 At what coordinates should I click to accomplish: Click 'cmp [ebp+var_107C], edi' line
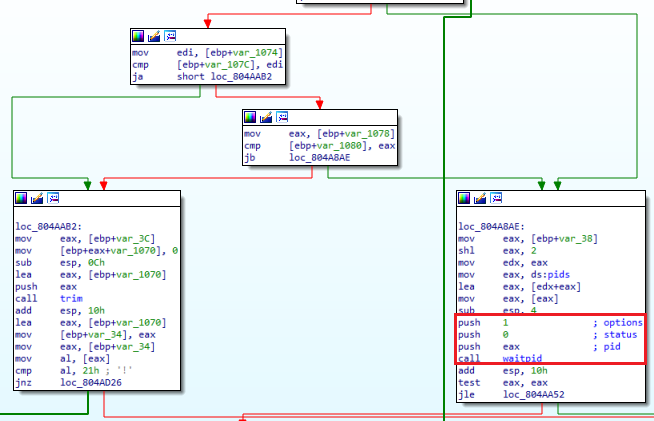(208, 65)
